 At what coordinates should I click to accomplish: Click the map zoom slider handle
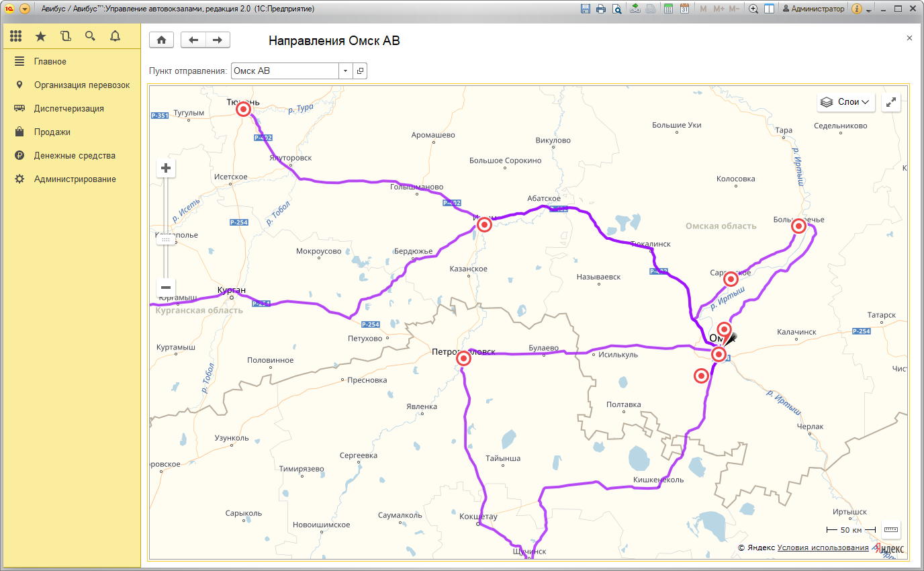166,239
